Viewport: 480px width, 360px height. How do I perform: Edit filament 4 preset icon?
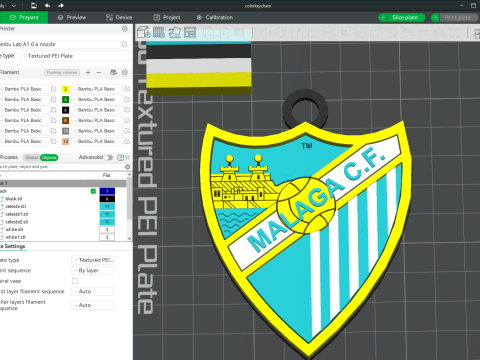(127, 99)
